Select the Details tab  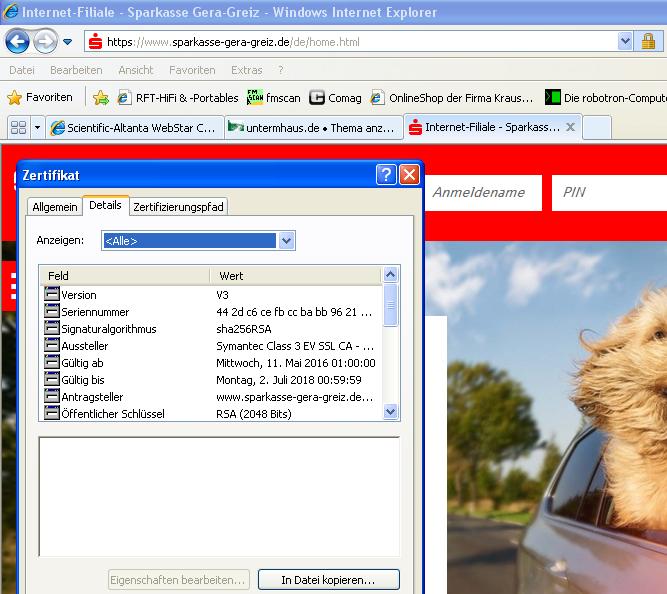(x=105, y=205)
